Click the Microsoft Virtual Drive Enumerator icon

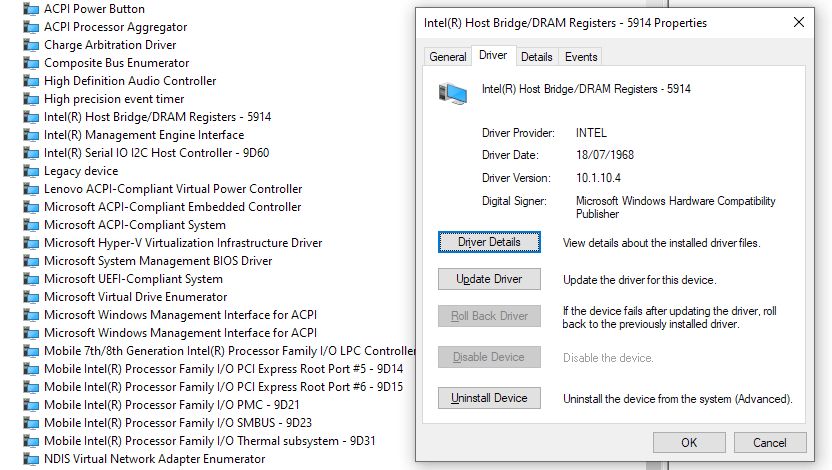32,297
